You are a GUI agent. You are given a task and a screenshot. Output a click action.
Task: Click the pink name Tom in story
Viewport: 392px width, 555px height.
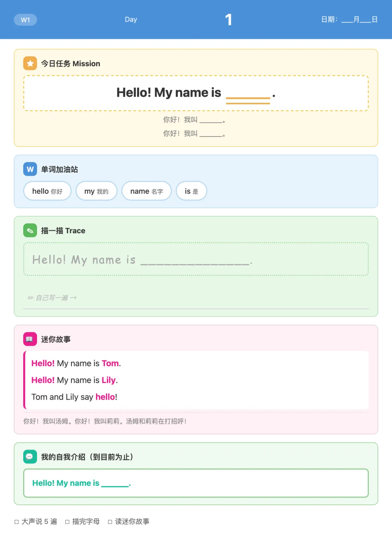(x=110, y=363)
